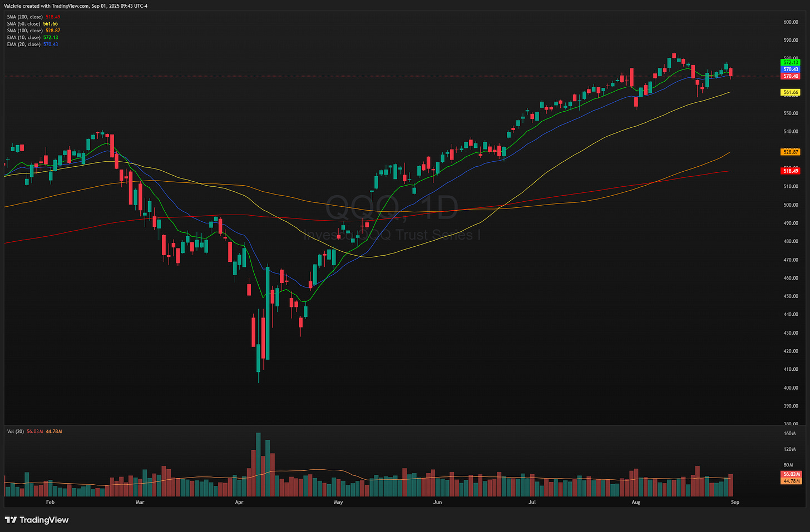
Task: Click the 510.00 price scale label
Action: coord(791,187)
